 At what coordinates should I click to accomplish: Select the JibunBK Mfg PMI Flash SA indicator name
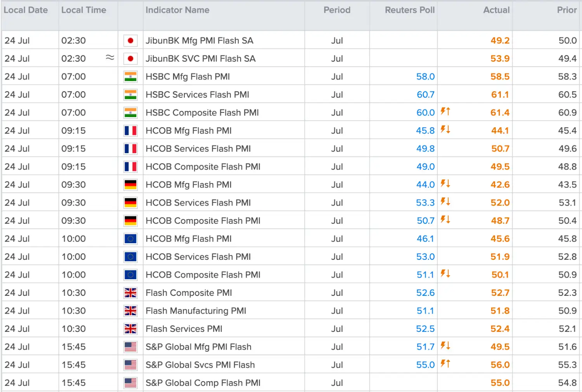click(199, 41)
